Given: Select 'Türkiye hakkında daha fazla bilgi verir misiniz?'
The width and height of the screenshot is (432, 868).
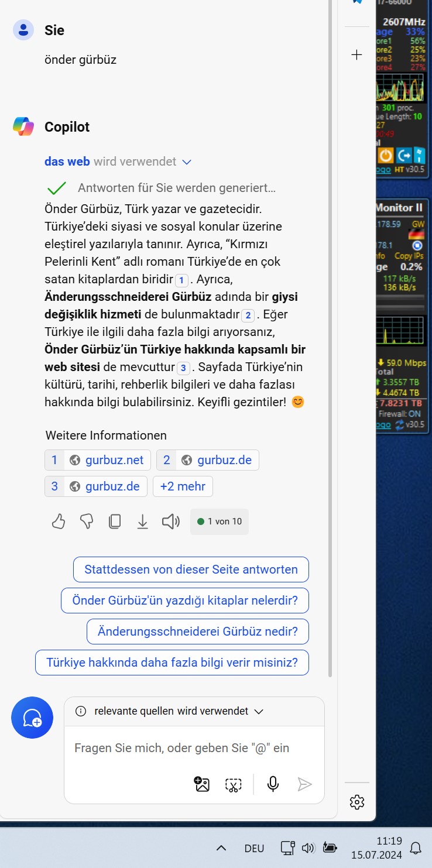Looking at the screenshot, I should click(172, 663).
